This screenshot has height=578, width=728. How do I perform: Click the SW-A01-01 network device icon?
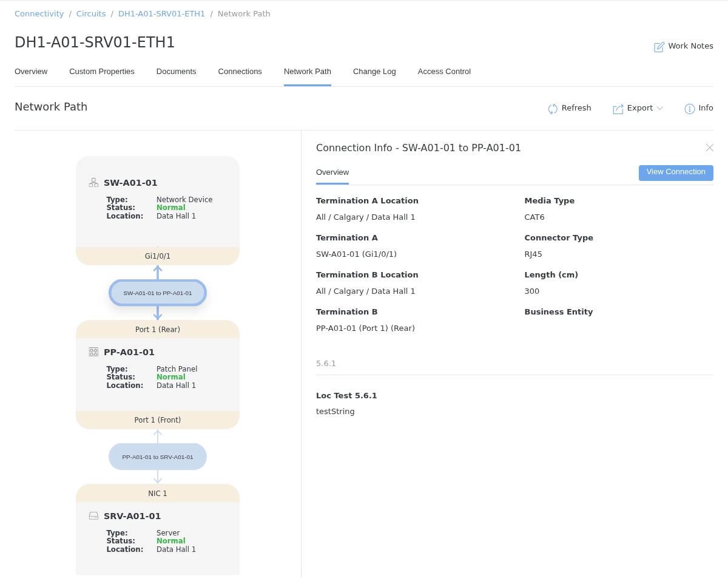point(93,183)
